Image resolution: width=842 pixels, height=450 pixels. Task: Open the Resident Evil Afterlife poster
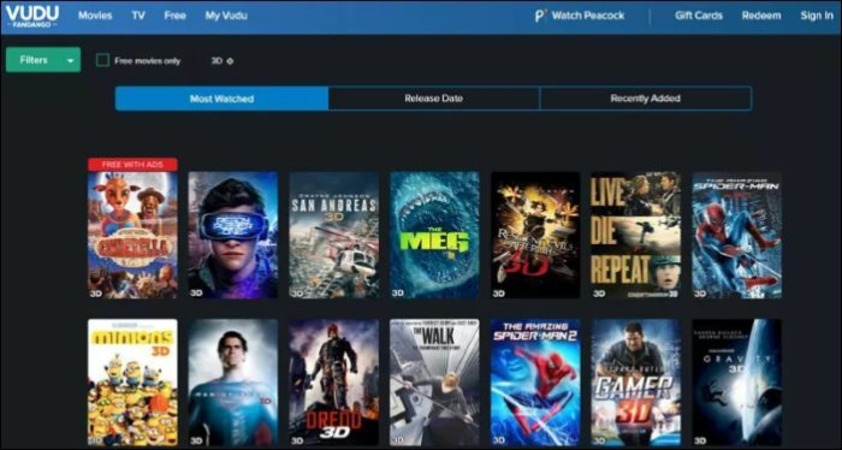point(535,235)
